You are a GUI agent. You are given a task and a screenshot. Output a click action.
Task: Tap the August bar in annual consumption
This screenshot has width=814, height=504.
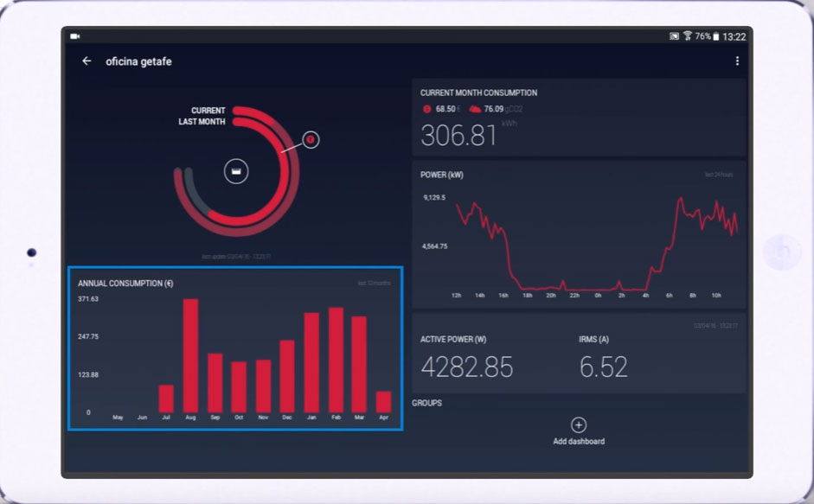[x=190, y=355]
